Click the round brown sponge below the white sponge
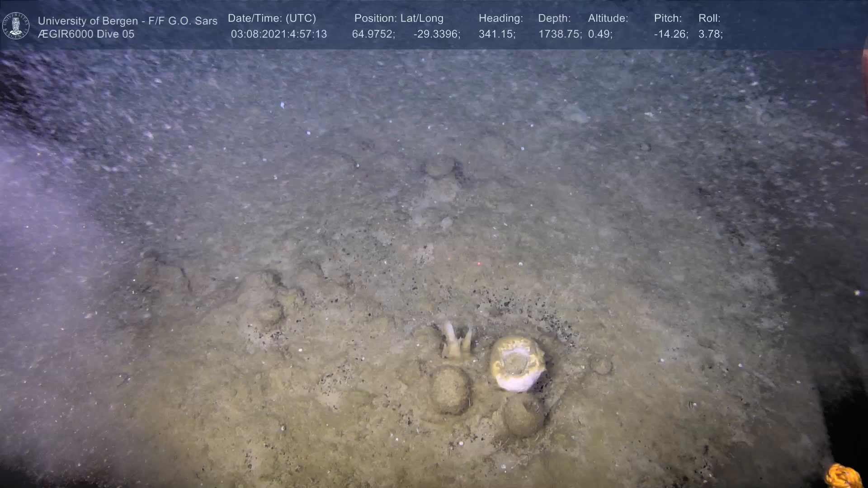Screen dimensions: 868x488 tap(524, 416)
